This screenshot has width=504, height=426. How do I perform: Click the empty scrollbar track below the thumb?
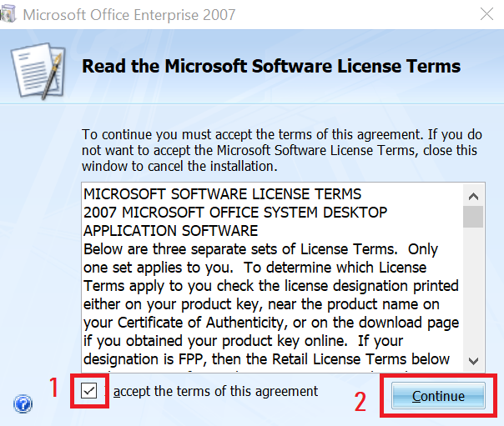click(x=473, y=289)
